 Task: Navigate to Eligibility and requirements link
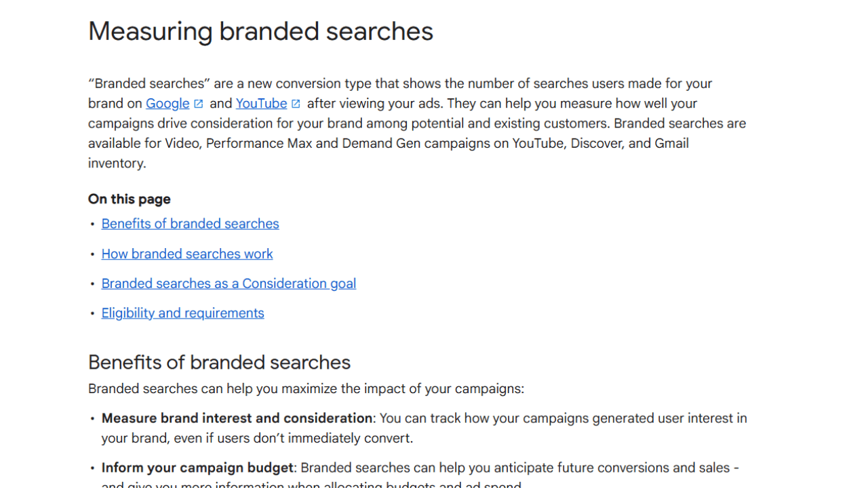(182, 313)
